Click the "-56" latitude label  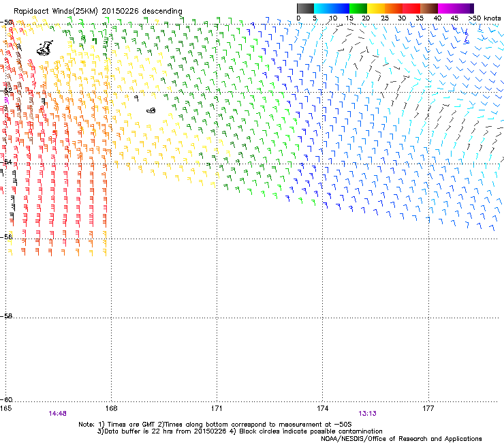pos(6,236)
